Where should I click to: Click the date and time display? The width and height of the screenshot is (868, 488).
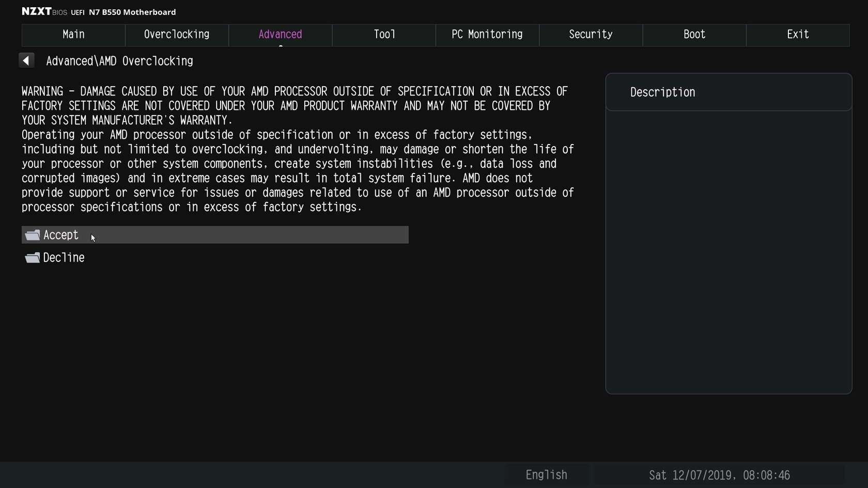point(719,475)
